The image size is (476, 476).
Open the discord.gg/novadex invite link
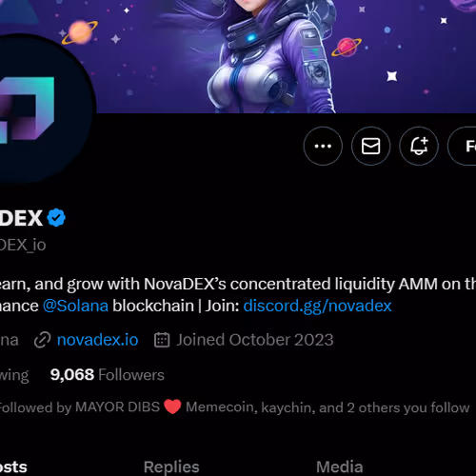pos(317,307)
